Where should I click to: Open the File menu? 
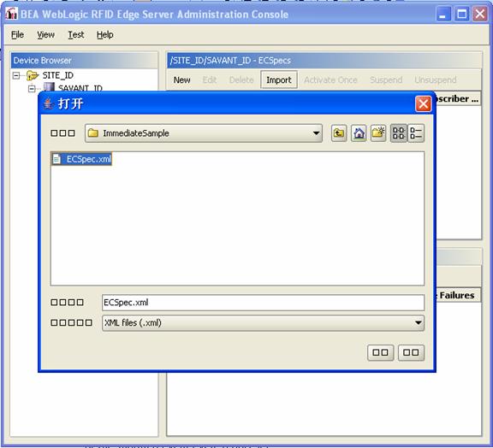pos(17,34)
